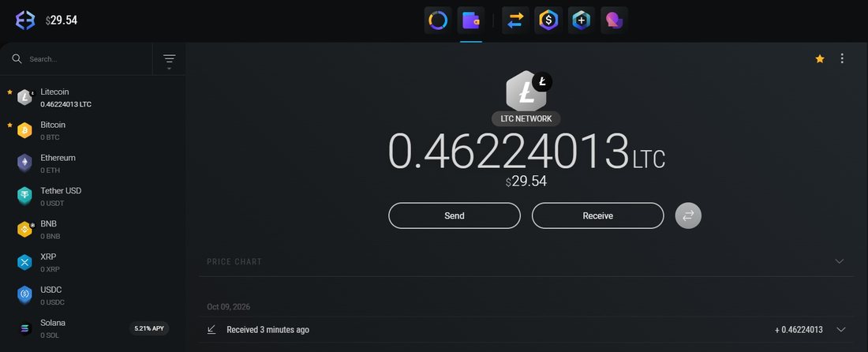
Task: Click the 5.21% APY badge
Action: (149, 329)
